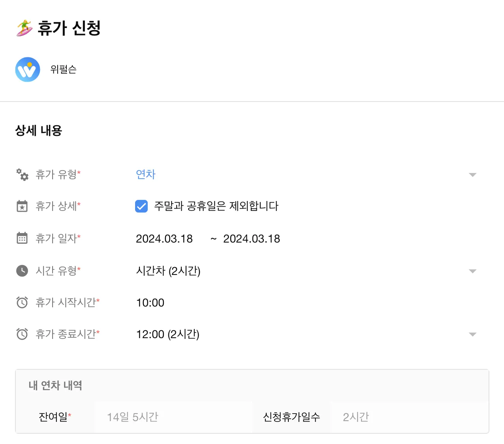This screenshot has height=444, width=504.
Task: Click the 시간차 (2시간) time type value
Action: (168, 271)
